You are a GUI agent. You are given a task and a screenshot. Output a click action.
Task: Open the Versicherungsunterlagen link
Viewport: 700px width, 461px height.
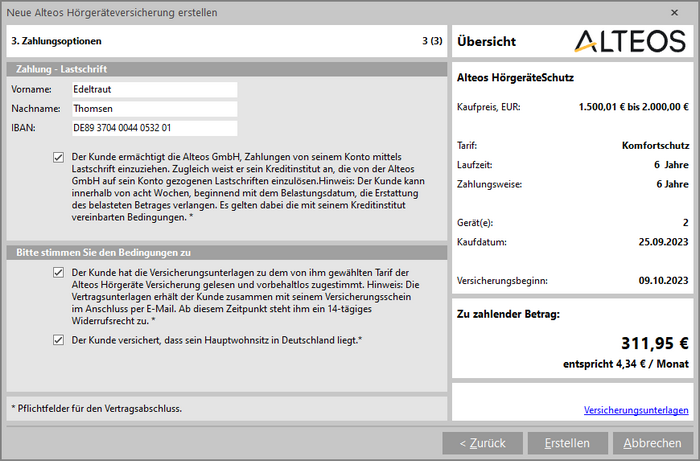pos(635,410)
